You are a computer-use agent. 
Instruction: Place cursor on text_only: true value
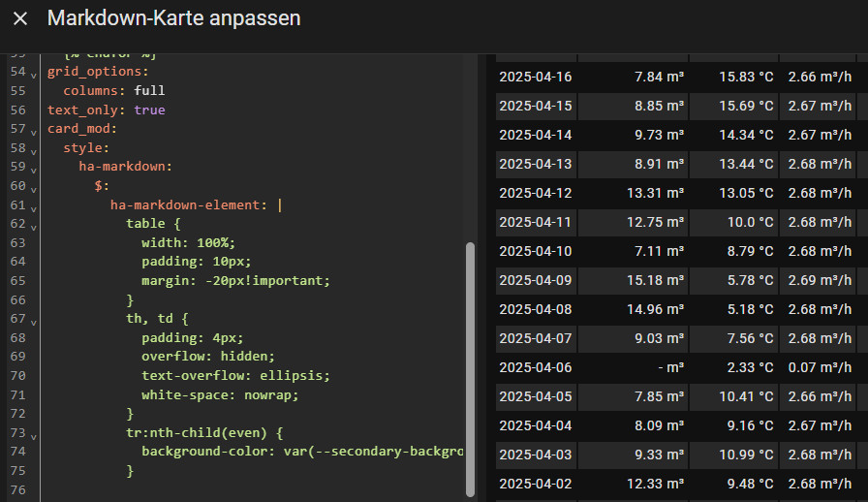coord(149,110)
